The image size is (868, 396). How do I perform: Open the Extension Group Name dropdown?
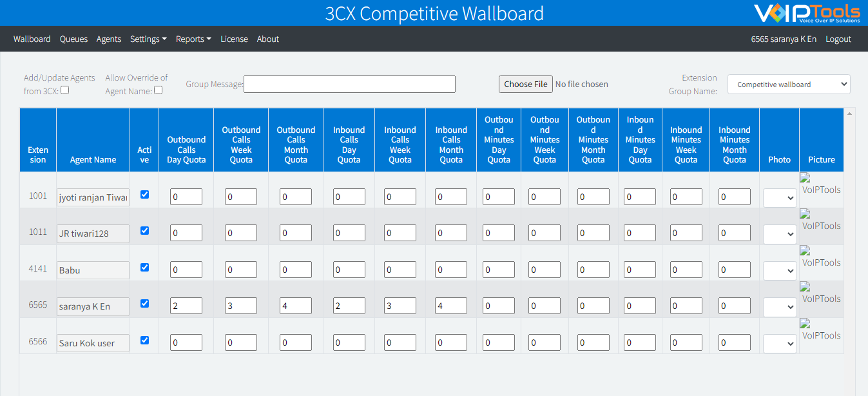789,84
